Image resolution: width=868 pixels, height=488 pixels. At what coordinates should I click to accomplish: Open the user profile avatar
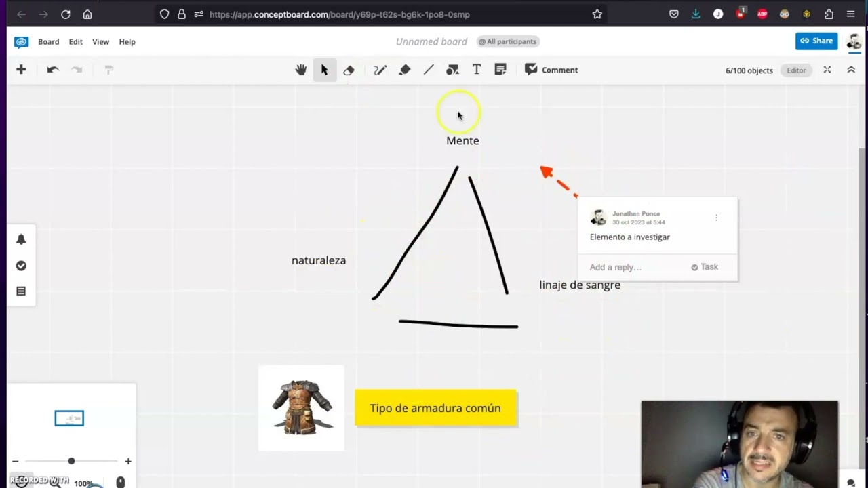[854, 41]
